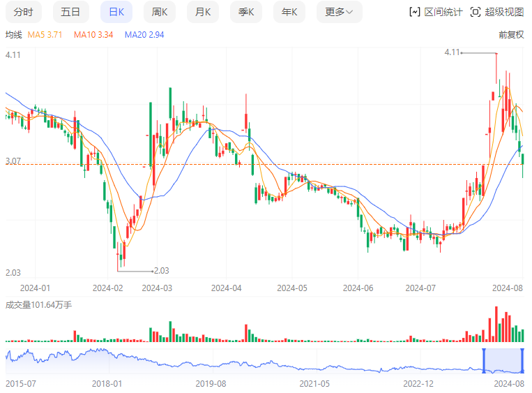Click the 2024-07 date axis label
The image size is (532, 393).
point(420,288)
